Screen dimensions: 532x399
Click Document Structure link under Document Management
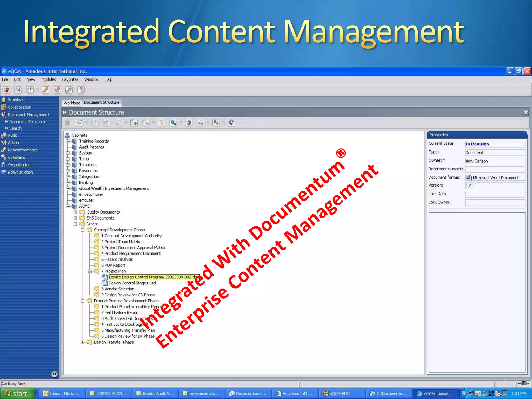point(27,122)
